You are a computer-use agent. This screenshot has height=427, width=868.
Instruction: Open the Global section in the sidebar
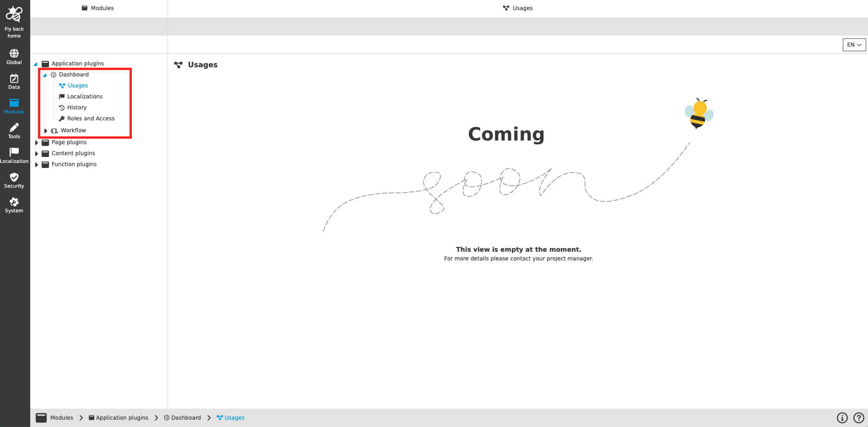[x=14, y=55]
